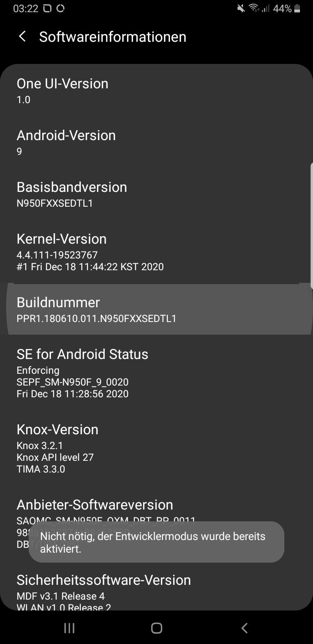
Task: Tap SE for Android Status
Action: click(x=156, y=373)
